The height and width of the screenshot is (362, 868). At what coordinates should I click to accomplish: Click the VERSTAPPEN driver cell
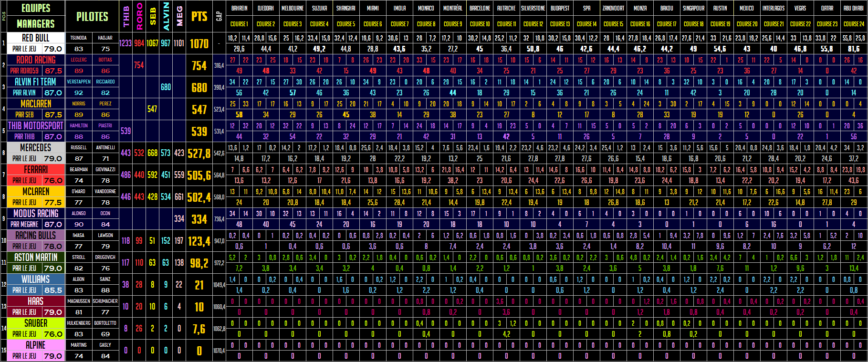tap(79, 82)
